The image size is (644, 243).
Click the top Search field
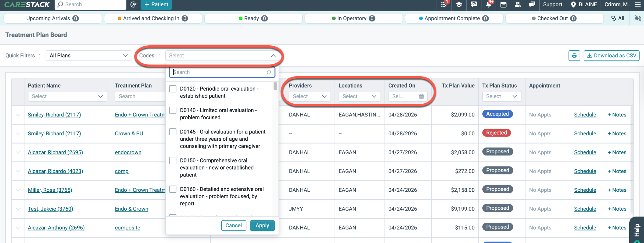click(x=91, y=4)
